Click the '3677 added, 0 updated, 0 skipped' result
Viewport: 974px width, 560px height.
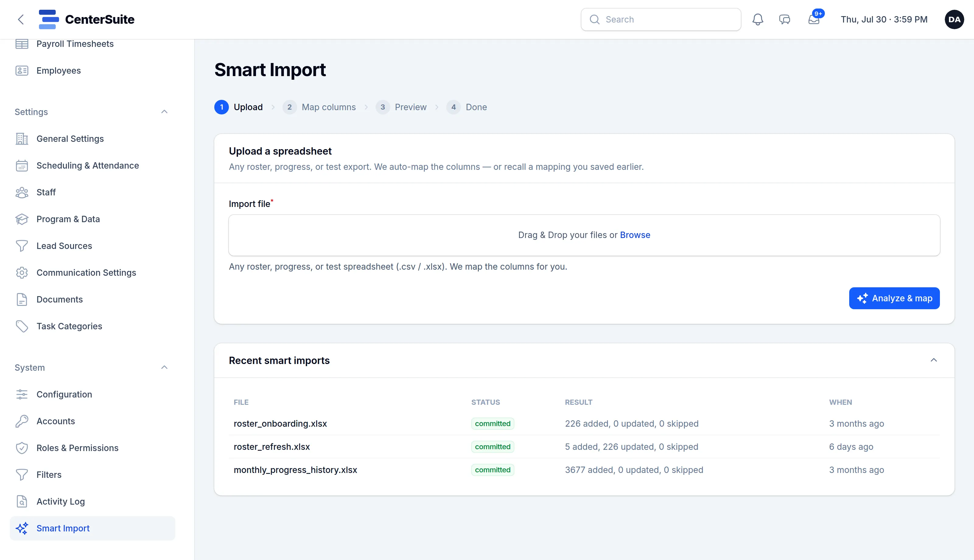click(634, 470)
